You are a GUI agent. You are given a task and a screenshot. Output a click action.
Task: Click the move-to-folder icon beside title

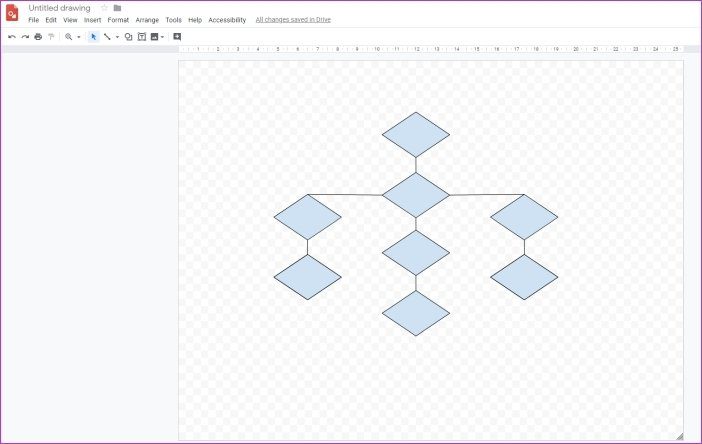click(x=117, y=8)
